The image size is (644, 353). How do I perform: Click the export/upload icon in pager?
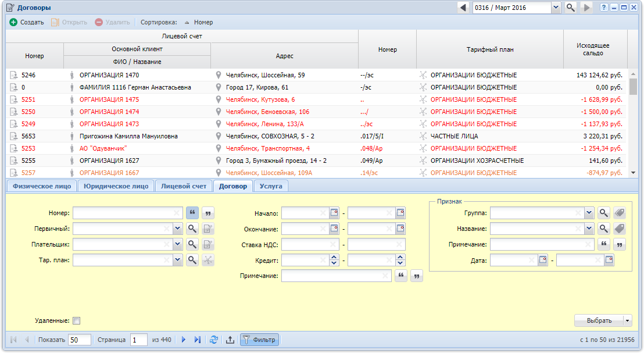(x=230, y=340)
